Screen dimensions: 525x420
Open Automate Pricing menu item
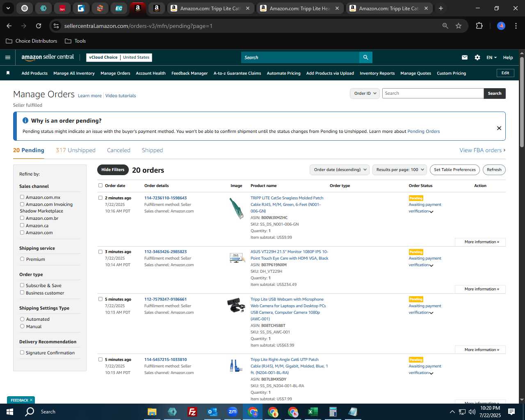(283, 73)
